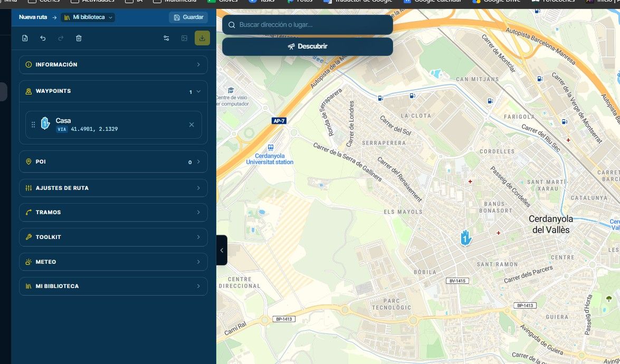The width and height of the screenshot is (620, 364).
Task: Select the Casa waypoint row
Action: pos(113,124)
